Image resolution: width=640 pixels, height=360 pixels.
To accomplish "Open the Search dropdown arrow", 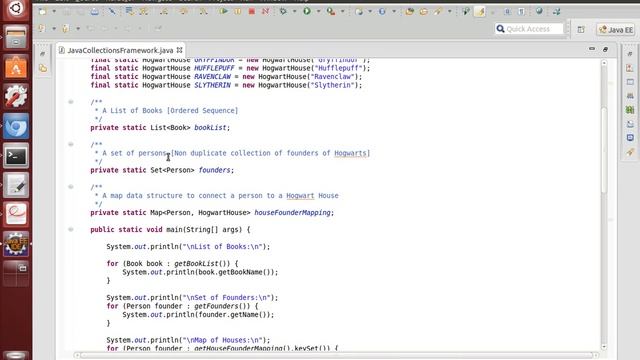I will 449,12.
